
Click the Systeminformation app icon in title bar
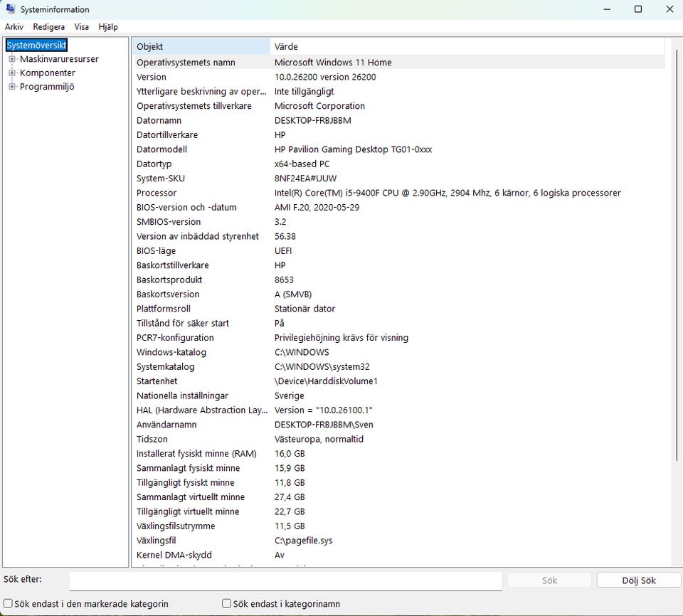click(x=11, y=9)
